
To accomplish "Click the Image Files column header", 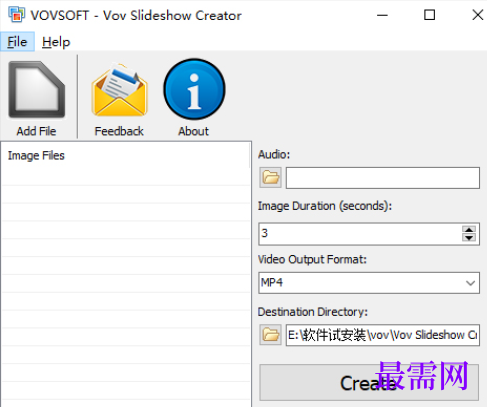I will (x=126, y=155).
